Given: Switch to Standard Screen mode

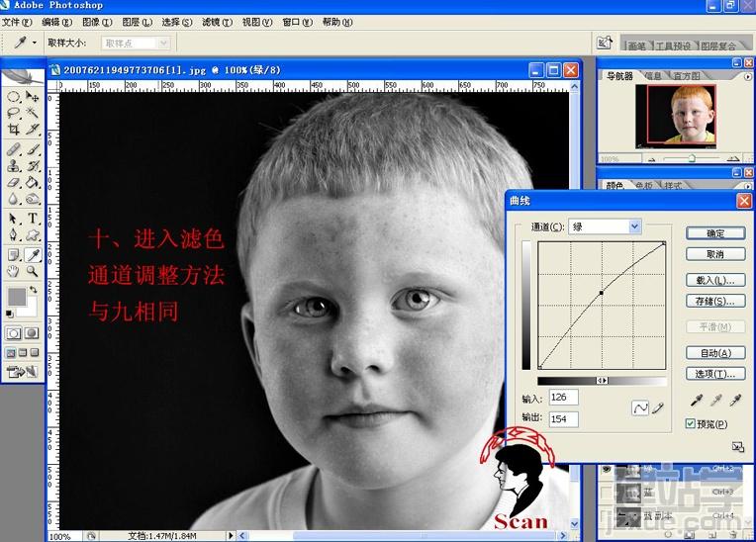Looking at the screenshot, I should [x=10, y=353].
